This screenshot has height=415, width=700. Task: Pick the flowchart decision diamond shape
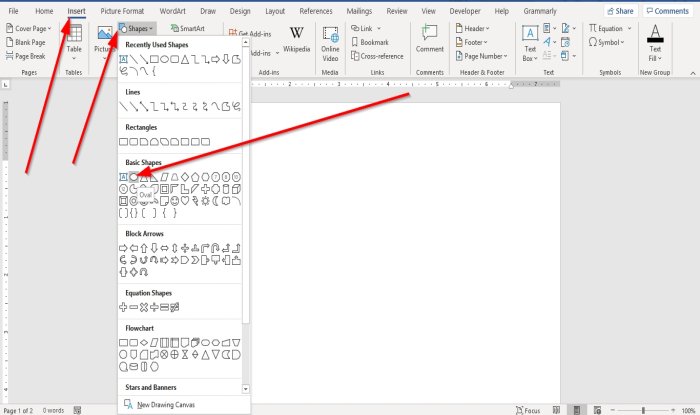[x=144, y=343]
